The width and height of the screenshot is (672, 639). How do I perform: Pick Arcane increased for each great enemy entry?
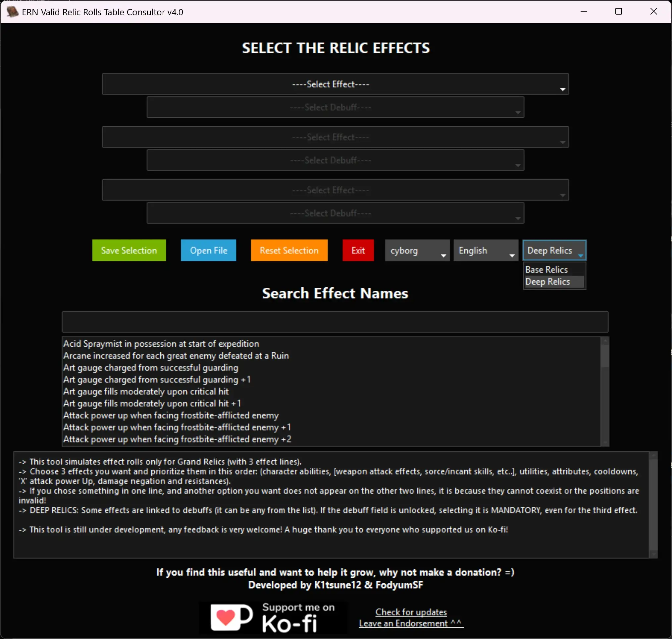pos(176,356)
